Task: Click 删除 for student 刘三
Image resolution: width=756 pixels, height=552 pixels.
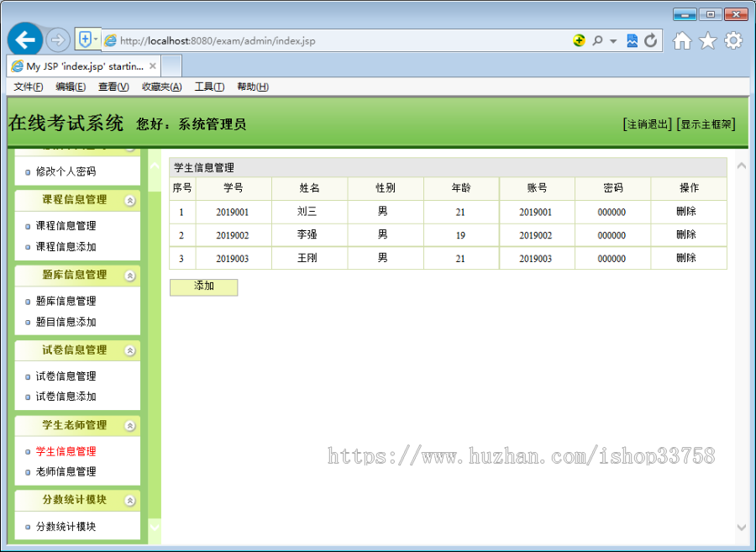Action: point(689,212)
